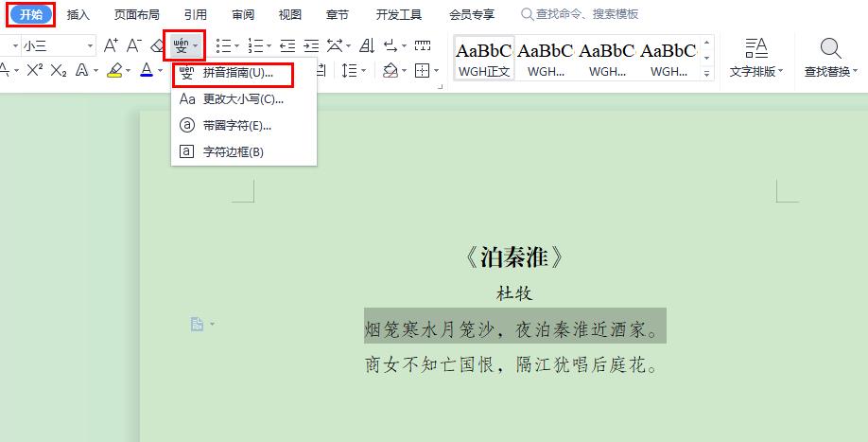Image resolution: width=868 pixels, height=442 pixels.
Task: Toggle subscript X₂ formatting
Action: 59,70
